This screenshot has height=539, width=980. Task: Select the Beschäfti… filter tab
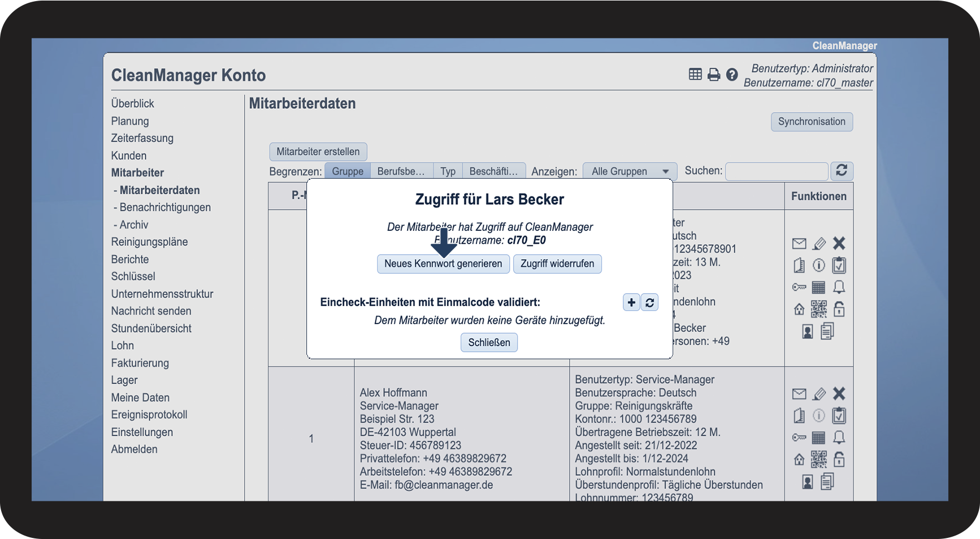494,171
